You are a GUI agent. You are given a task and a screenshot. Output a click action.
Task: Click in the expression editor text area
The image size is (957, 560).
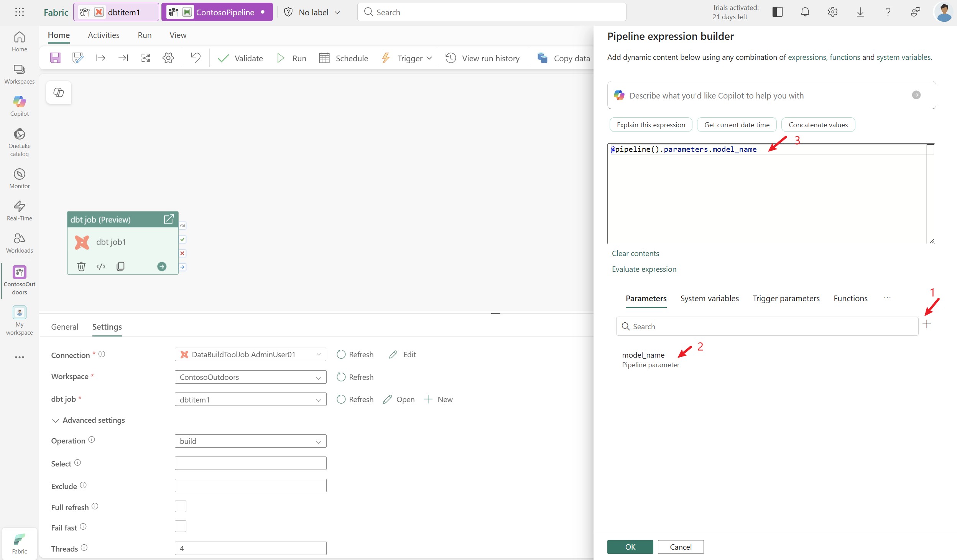pyautogui.click(x=771, y=194)
